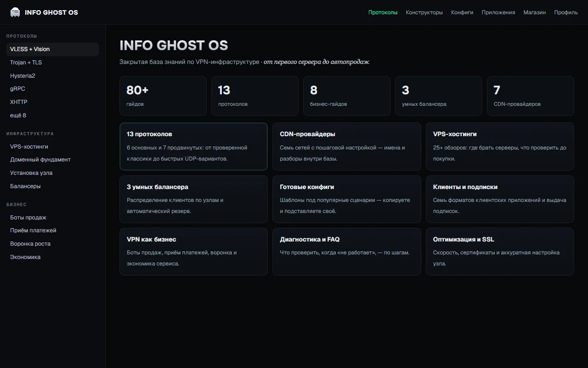
Task: Switch to the Конфиги nav tab
Action: click(x=462, y=12)
